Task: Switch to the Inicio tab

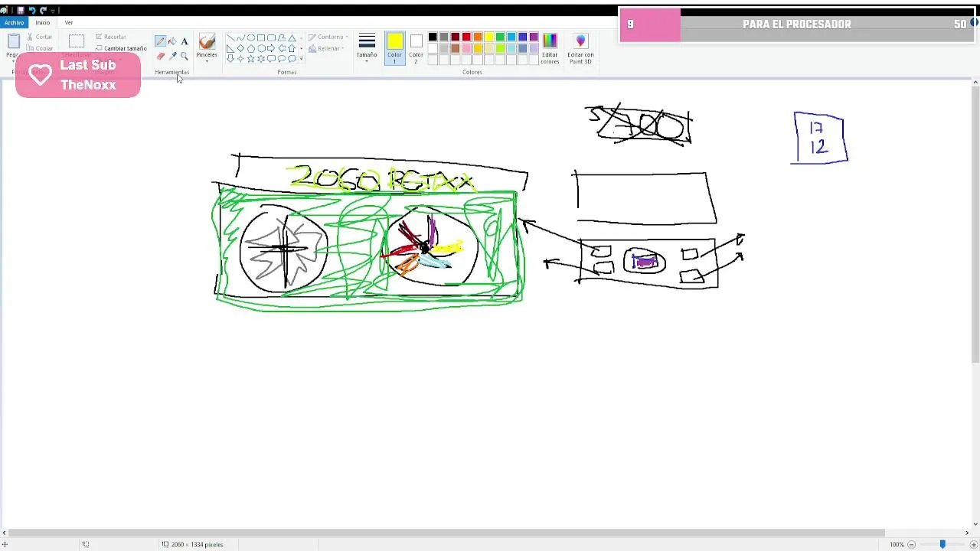Action: (x=43, y=23)
